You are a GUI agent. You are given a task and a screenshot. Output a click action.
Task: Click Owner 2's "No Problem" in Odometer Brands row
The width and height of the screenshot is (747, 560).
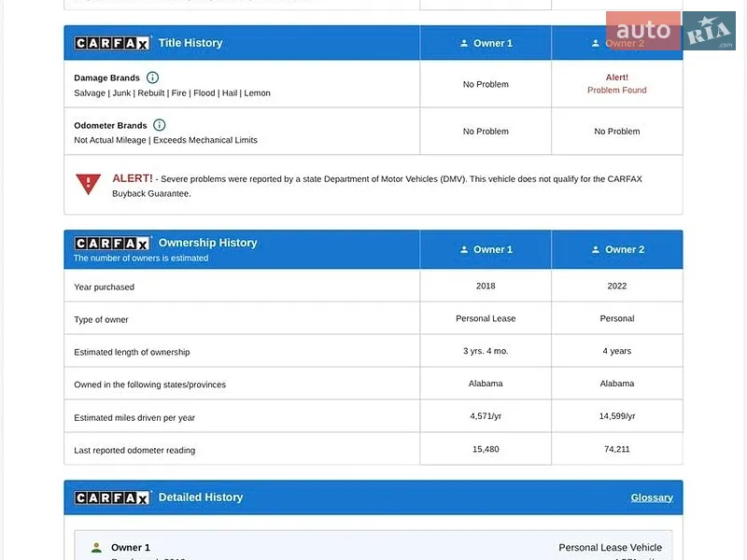pos(617,132)
